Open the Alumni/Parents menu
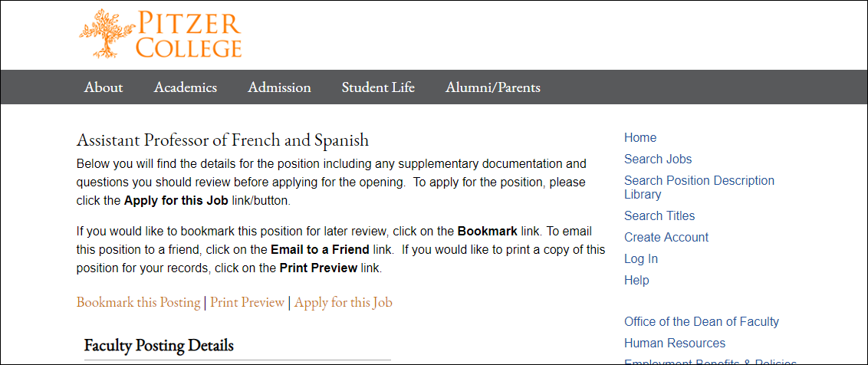868x365 pixels. pos(493,87)
